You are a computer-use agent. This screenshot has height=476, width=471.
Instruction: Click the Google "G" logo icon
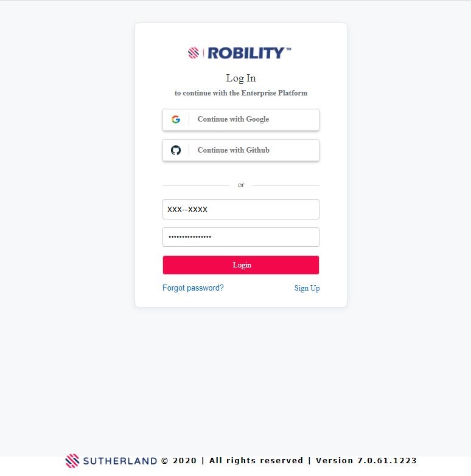[x=176, y=119]
